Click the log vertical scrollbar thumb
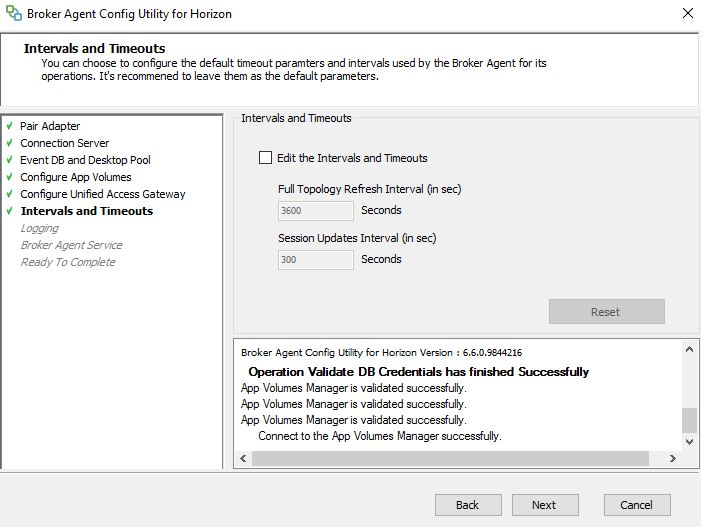This screenshot has height=527, width=701. 689,420
